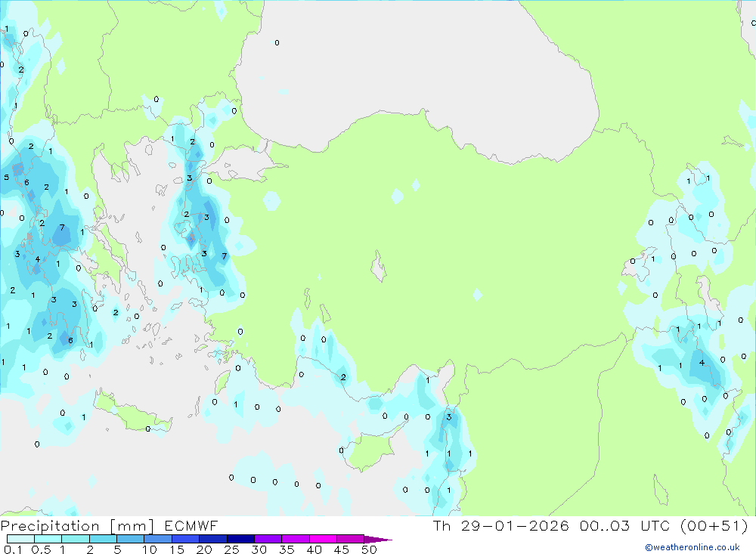Click the lone '0' value over the Black Sea
This screenshot has height=554, width=756.
[x=277, y=43]
